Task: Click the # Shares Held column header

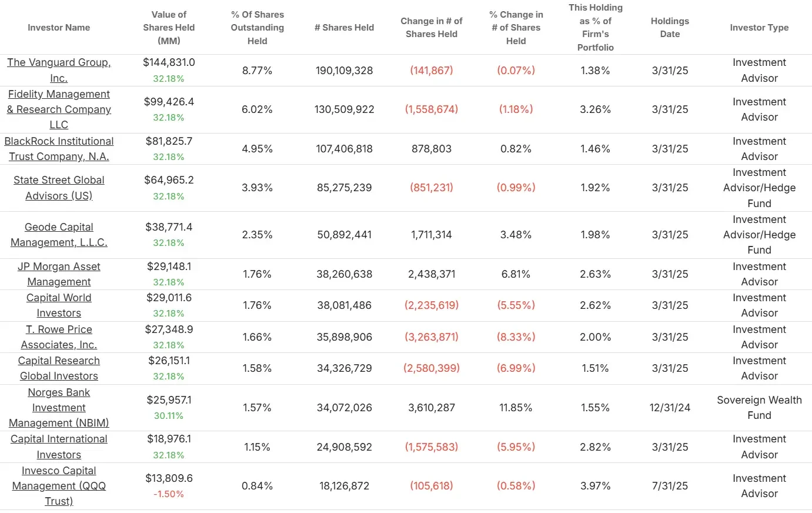Action: tap(344, 28)
